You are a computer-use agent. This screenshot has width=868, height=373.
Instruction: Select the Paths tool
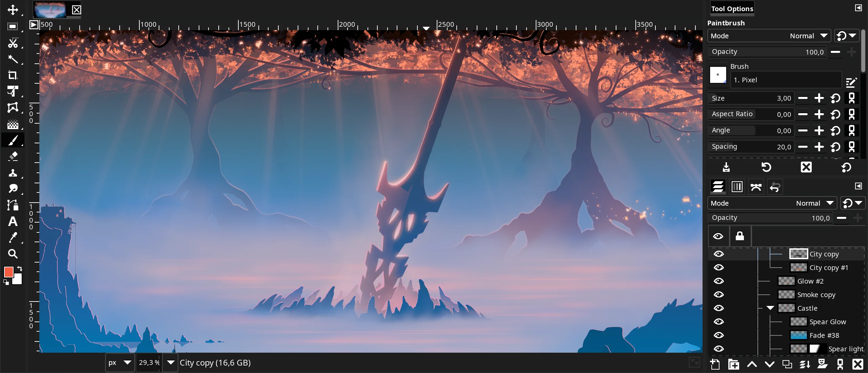[13, 205]
